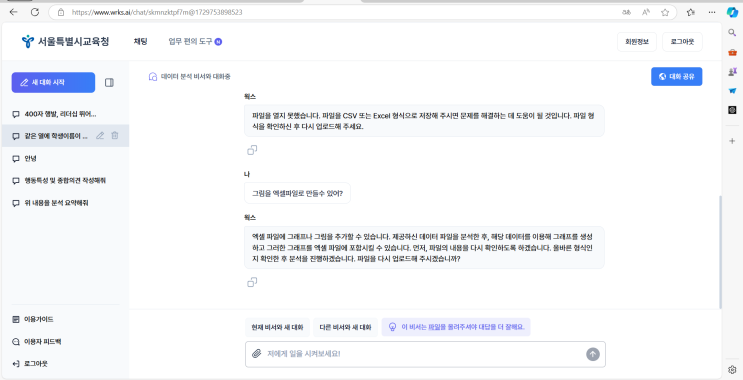Open the chess games icon in the sidebar

pyautogui.click(x=732, y=72)
